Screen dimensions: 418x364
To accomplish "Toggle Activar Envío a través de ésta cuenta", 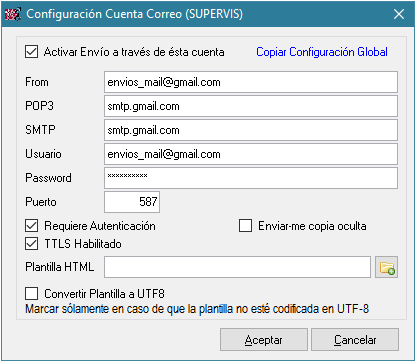I will (32, 52).
